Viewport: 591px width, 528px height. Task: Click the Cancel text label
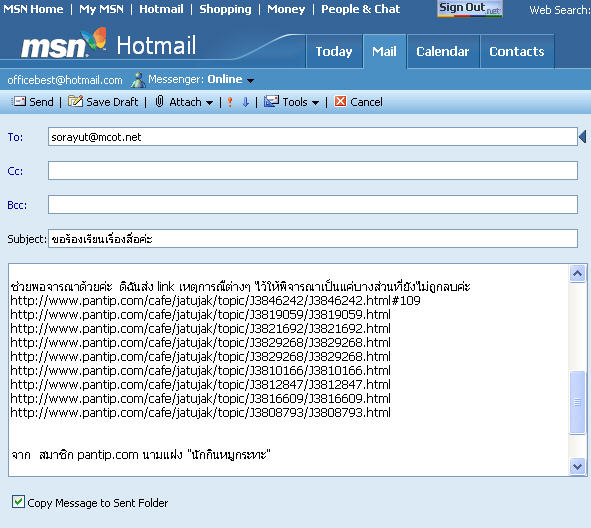(x=366, y=102)
